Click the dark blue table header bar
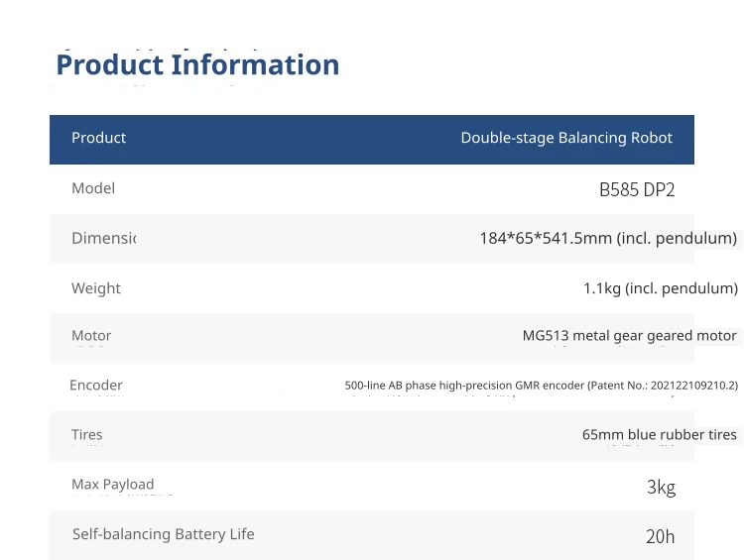The image size is (744, 560). point(372,140)
